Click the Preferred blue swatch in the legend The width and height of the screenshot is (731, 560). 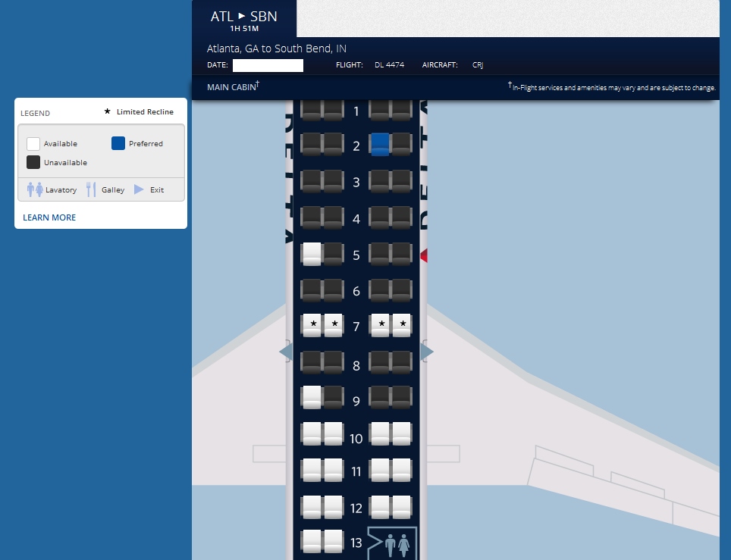click(118, 143)
